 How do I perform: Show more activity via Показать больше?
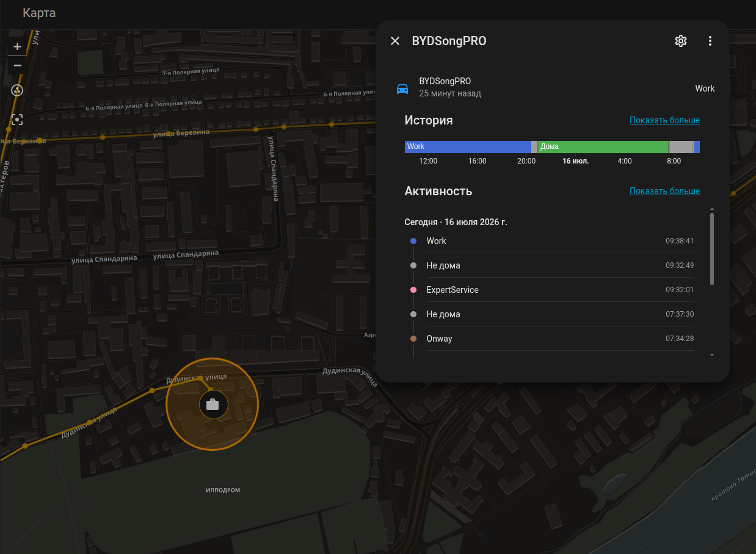click(x=664, y=191)
